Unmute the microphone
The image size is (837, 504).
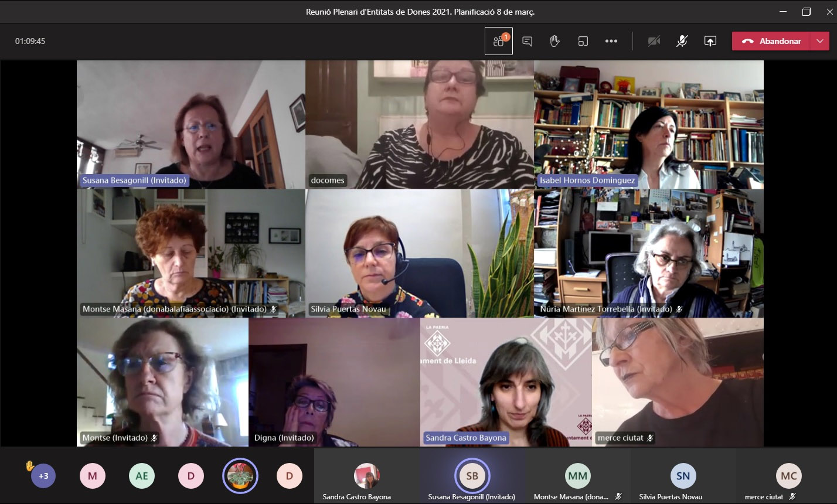682,41
